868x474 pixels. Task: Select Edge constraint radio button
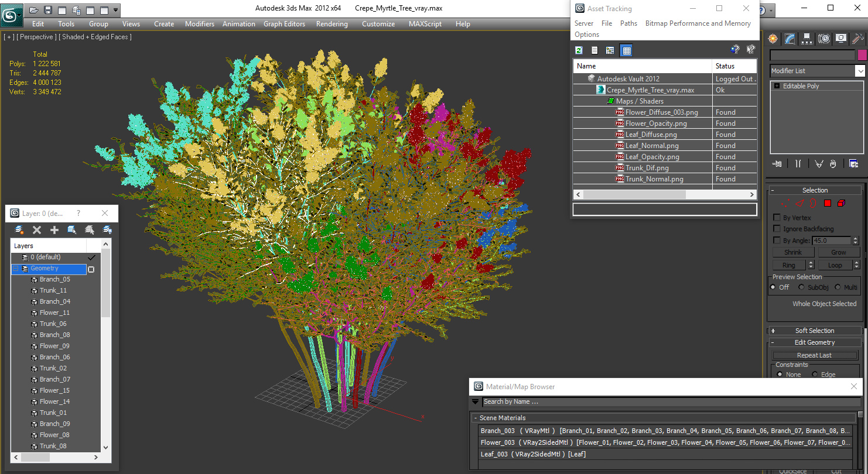click(x=815, y=375)
